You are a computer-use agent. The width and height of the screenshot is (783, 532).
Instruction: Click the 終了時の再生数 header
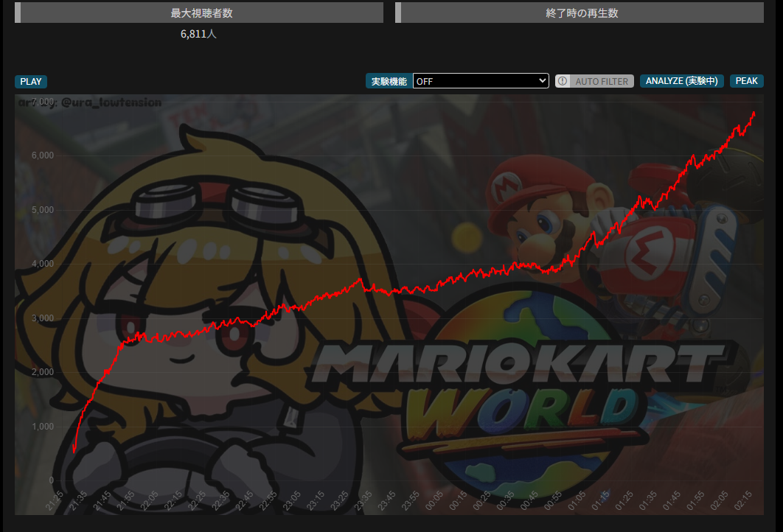click(x=580, y=13)
